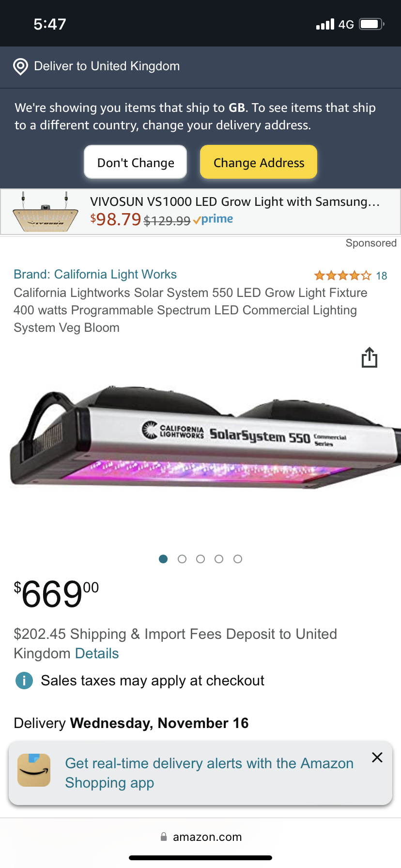Tap the VIVOSUN grow light ad thumbnail

(x=45, y=212)
